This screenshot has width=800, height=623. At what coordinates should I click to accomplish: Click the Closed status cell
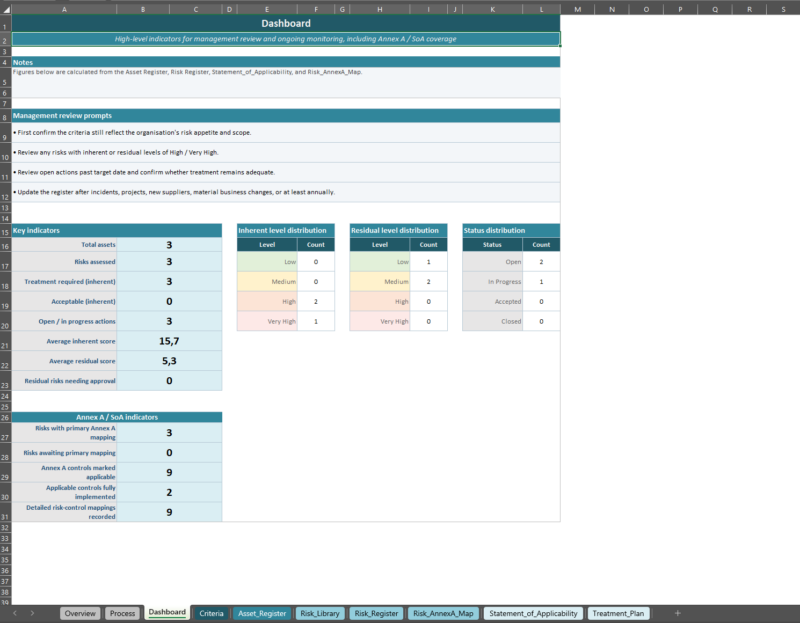point(493,321)
